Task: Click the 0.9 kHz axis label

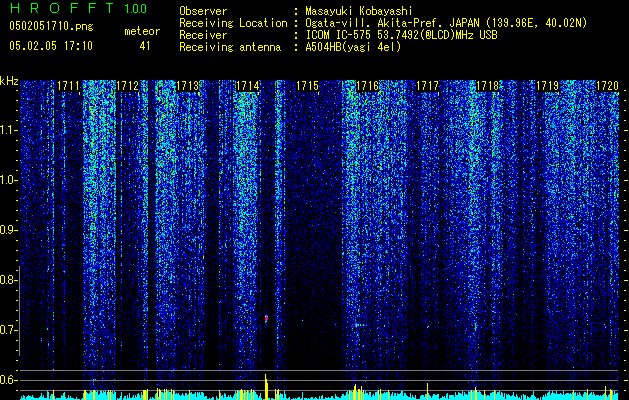Action: pos(8,230)
